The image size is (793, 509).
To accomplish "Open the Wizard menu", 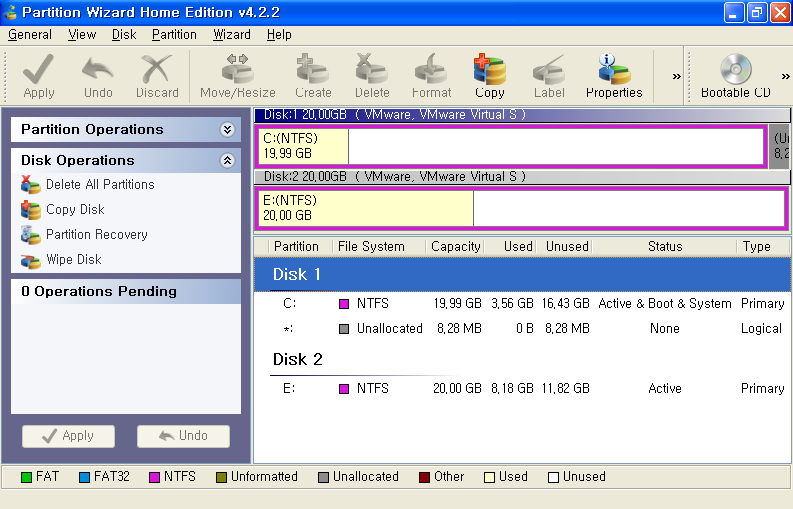I will click(x=232, y=34).
